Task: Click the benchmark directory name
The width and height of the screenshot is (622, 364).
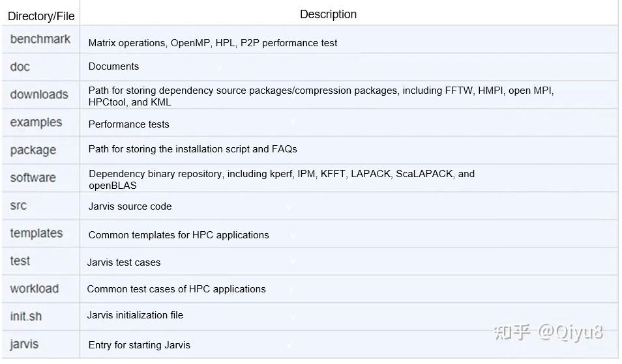Action: pyautogui.click(x=40, y=39)
